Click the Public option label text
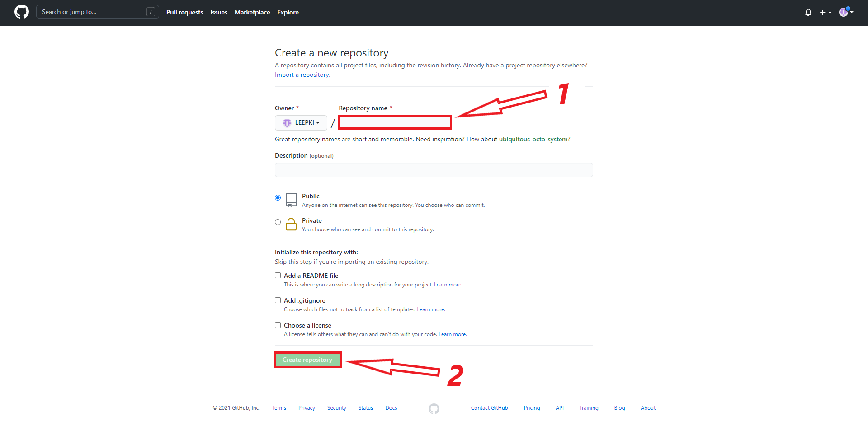This screenshot has height=440, width=868. (x=311, y=197)
